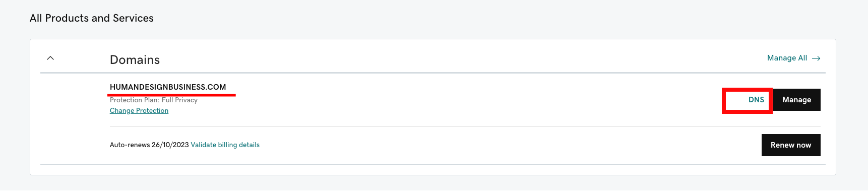This screenshot has height=196, width=868.
Task: Click the black Manage button
Action: coord(796,100)
